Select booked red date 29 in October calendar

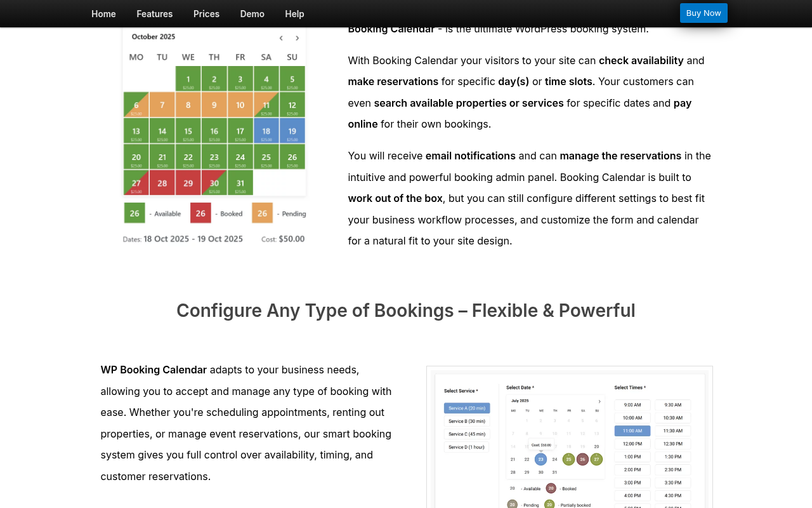coord(188,183)
